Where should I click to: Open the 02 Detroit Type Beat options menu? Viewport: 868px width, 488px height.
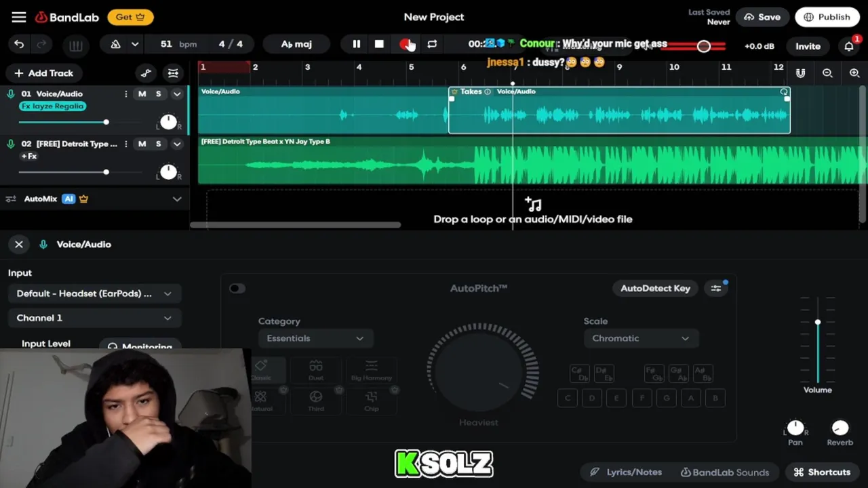(x=125, y=144)
